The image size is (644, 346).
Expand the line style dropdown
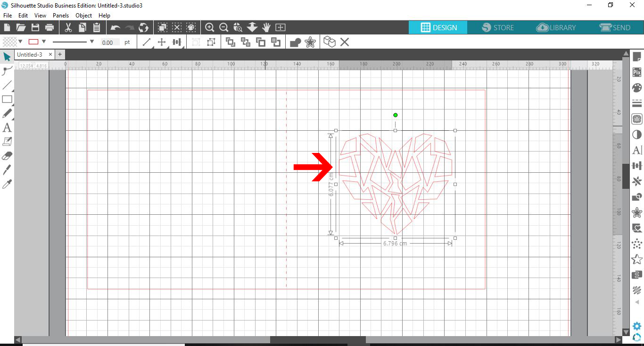pos(91,42)
